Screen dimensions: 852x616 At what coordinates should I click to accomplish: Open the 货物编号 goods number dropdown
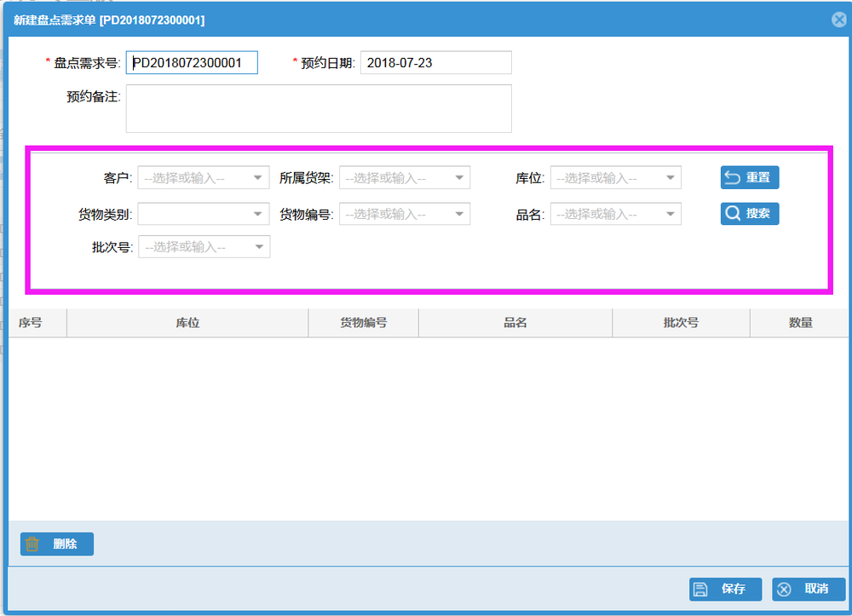[405, 214]
